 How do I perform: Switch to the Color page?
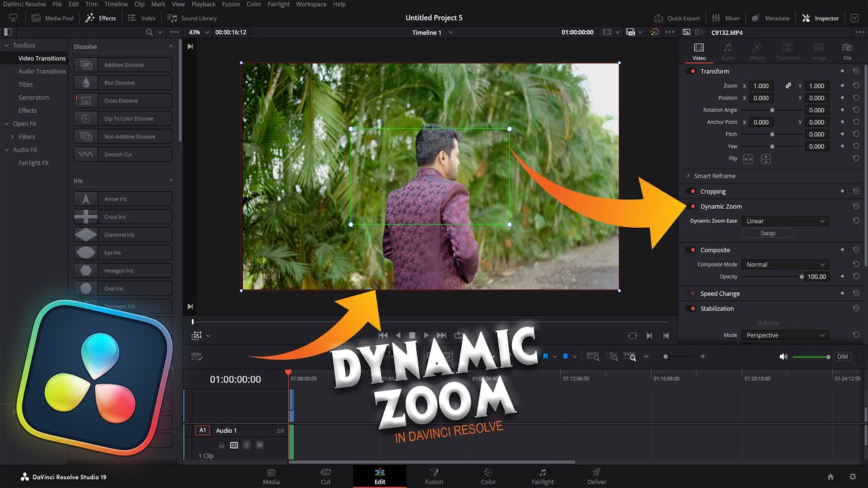click(488, 476)
